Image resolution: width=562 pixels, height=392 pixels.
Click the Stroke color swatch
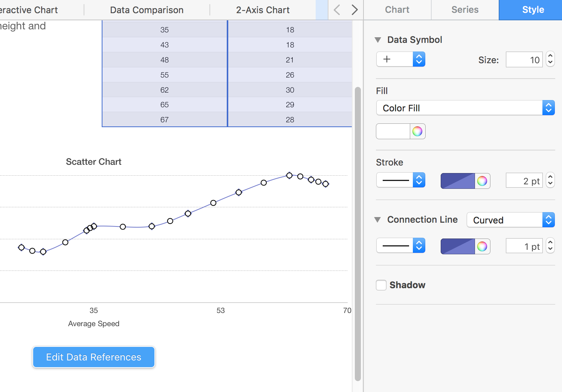coord(458,181)
